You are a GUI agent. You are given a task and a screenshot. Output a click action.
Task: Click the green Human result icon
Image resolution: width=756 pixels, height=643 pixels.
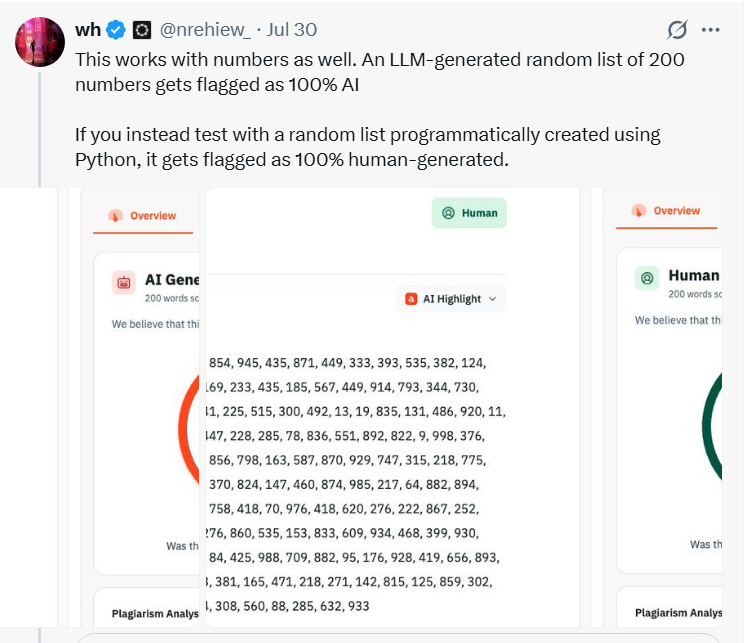[647, 278]
